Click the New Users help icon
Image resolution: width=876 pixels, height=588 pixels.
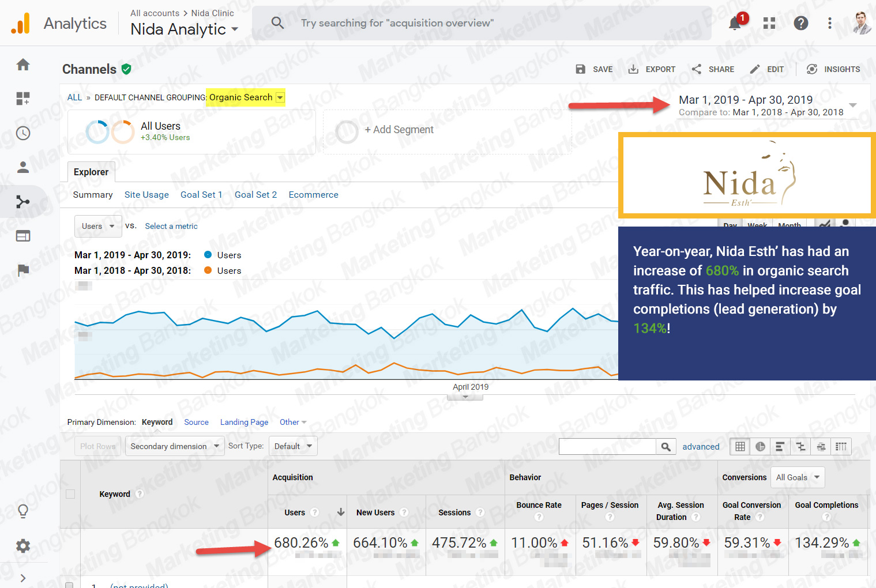pos(404,512)
